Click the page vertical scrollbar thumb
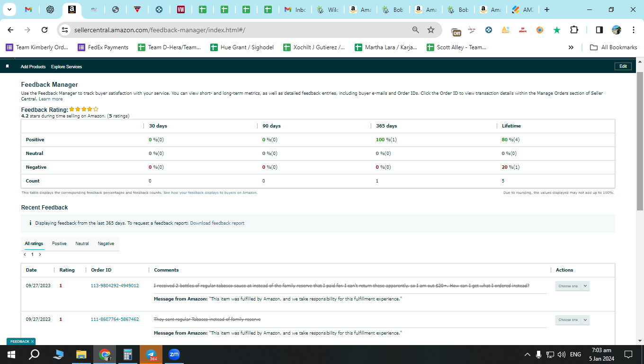Viewport: 644px width, 364px height. point(640,141)
